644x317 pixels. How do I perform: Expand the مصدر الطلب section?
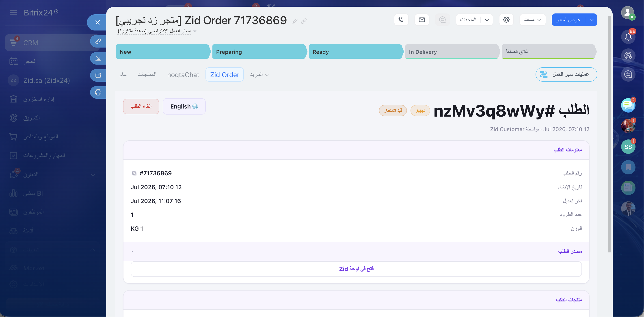(x=356, y=251)
